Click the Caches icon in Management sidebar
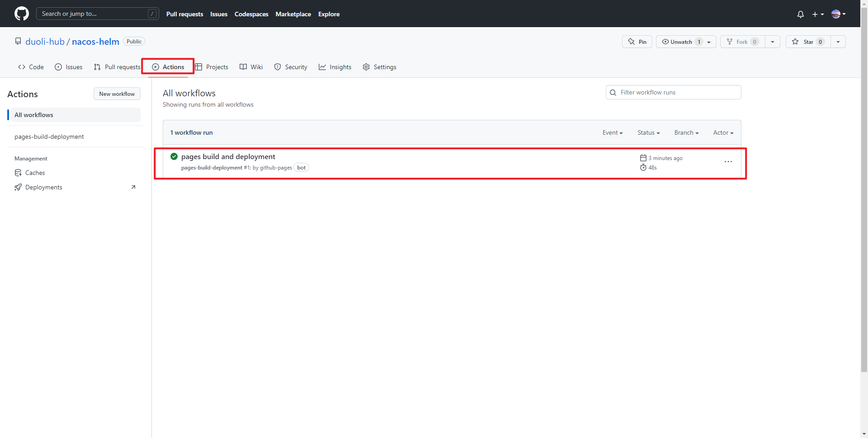 point(18,172)
